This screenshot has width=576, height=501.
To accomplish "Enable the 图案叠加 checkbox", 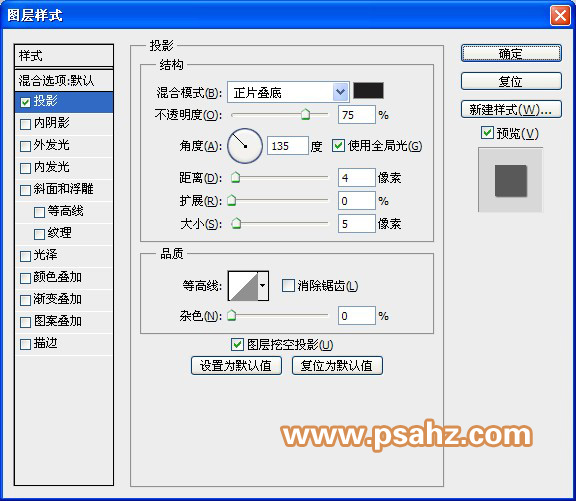I will pos(25,322).
